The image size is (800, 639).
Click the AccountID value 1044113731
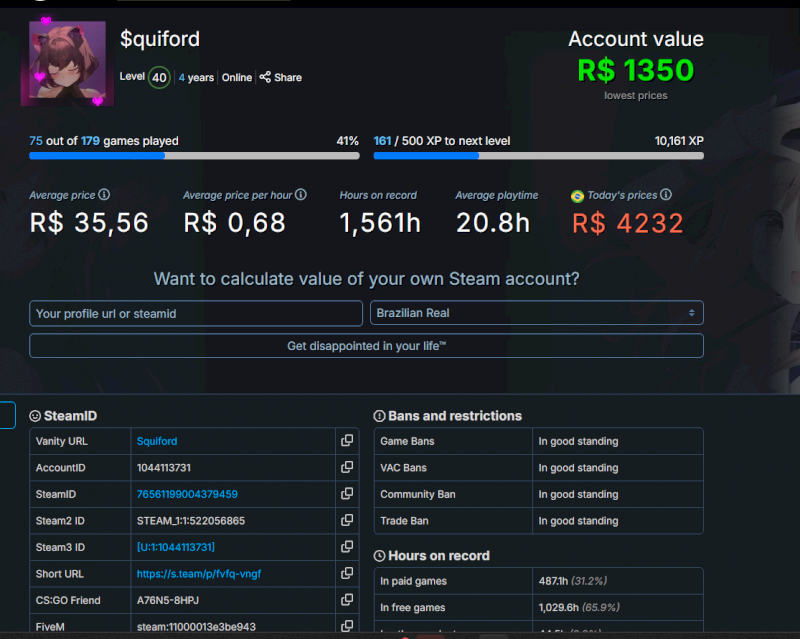(164, 468)
